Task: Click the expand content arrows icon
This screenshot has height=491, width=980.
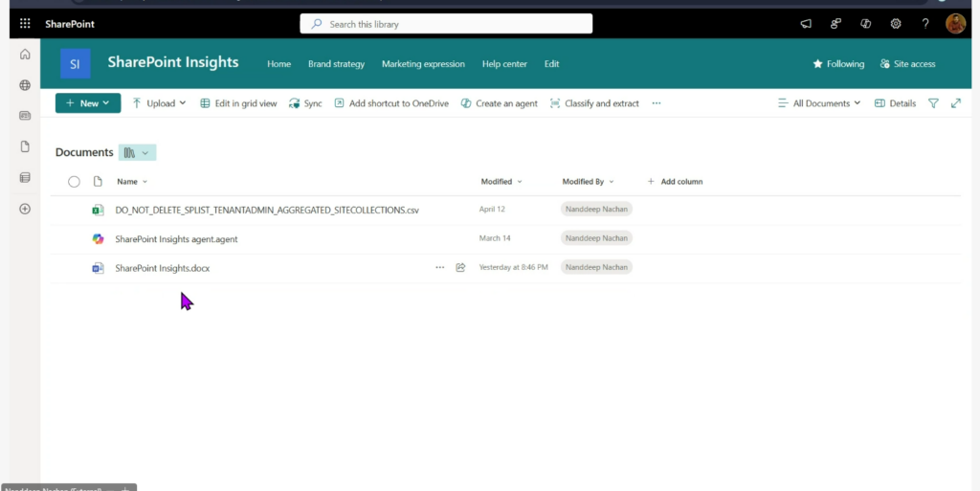Action: (956, 103)
